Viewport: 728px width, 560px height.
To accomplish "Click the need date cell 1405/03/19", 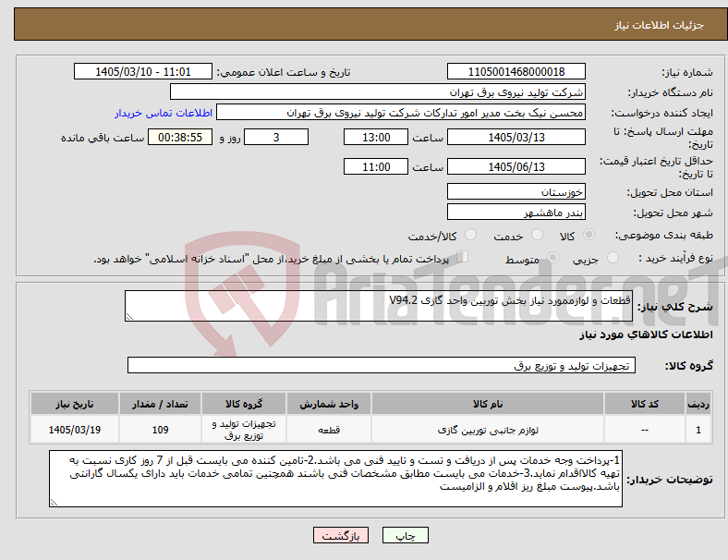I will (75, 430).
